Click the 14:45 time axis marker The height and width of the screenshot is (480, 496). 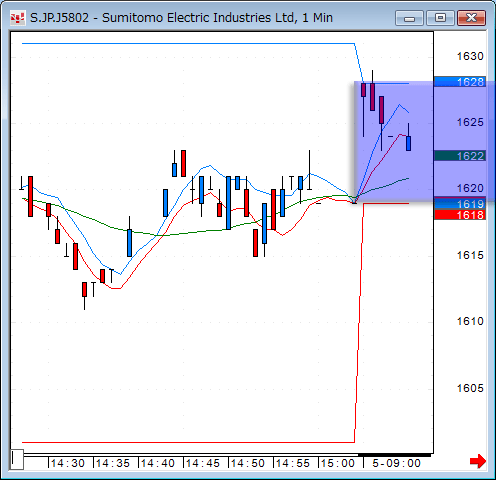203,463
